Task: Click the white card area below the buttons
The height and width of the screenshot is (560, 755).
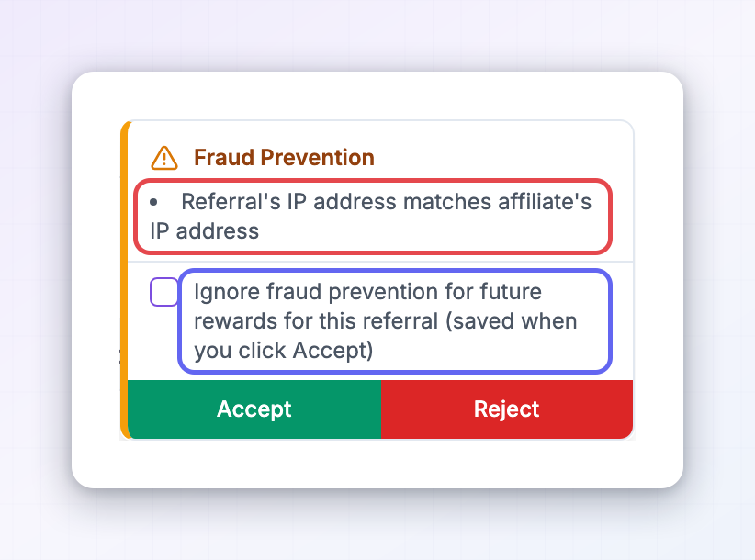Action: click(377, 463)
